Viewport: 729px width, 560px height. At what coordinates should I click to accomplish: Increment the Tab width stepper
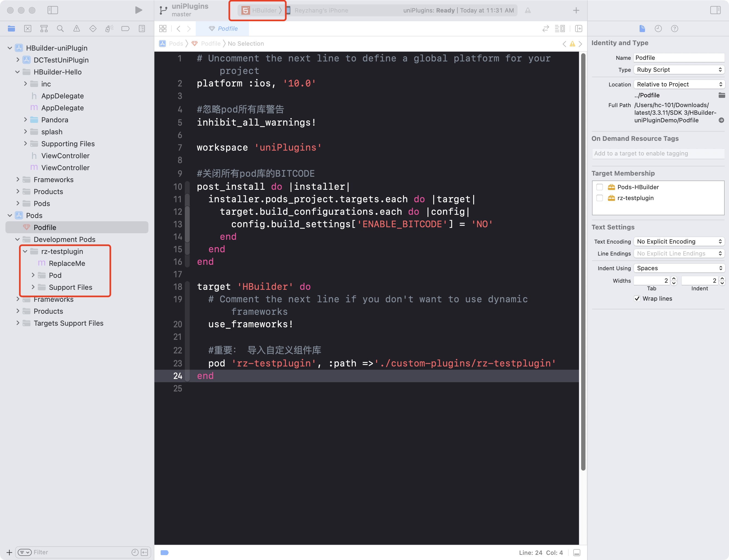tap(674, 279)
